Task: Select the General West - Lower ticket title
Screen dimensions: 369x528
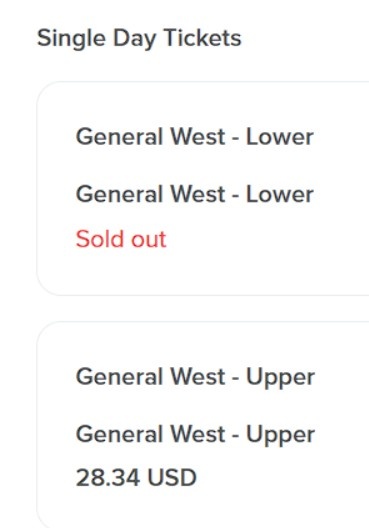Action: [x=195, y=137]
